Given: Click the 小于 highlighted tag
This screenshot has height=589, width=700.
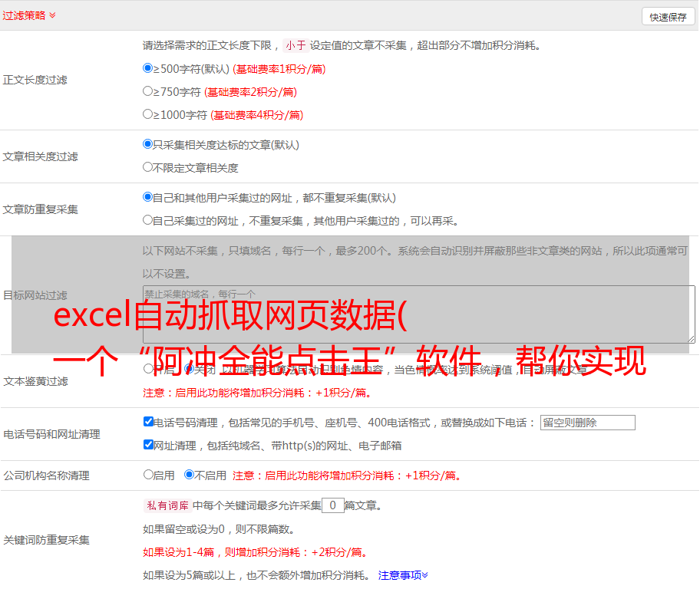Looking at the screenshot, I should [x=296, y=45].
